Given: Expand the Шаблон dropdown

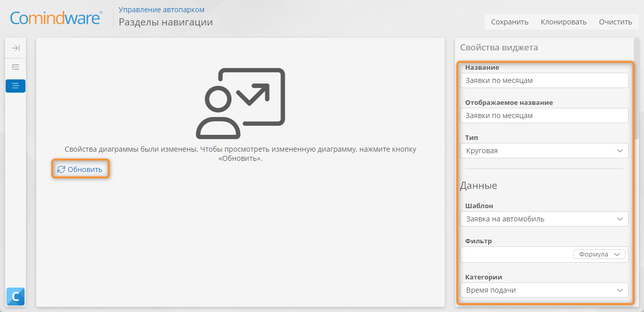Looking at the screenshot, I should point(544,219).
